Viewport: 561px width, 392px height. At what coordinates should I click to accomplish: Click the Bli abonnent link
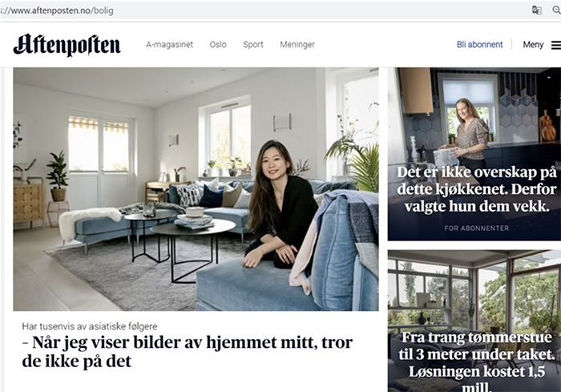[479, 45]
